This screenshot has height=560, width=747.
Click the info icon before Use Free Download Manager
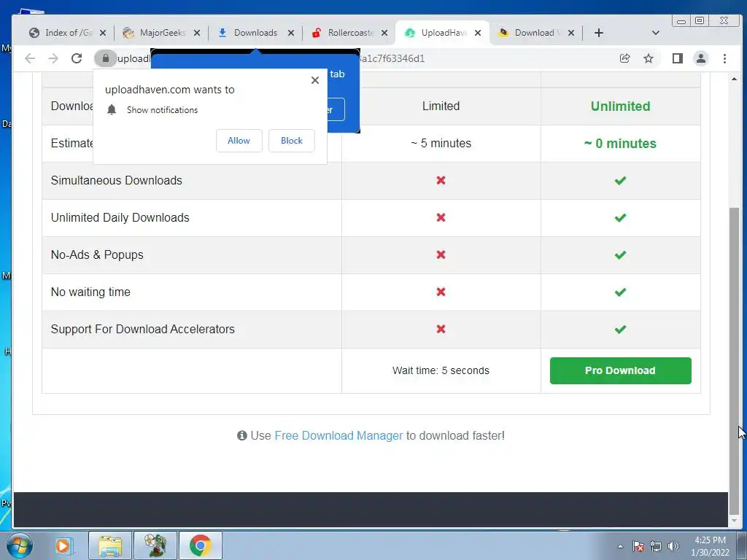point(242,435)
